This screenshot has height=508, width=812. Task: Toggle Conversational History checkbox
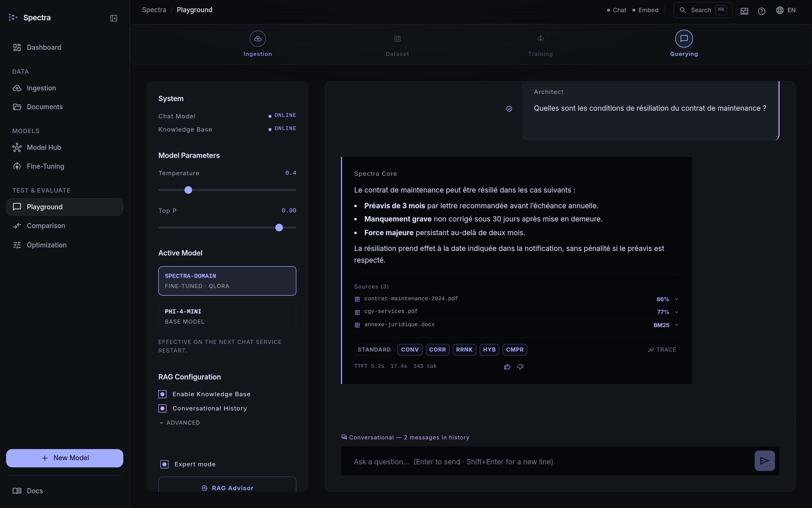coord(162,408)
